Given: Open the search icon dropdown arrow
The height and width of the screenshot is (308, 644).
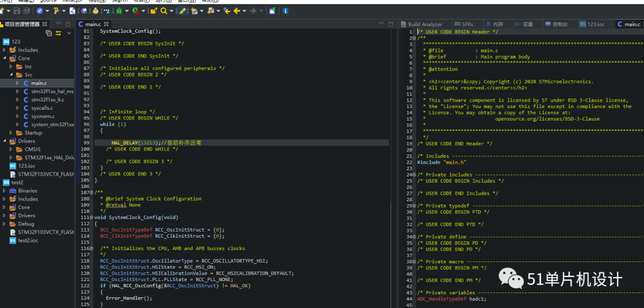Looking at the screenshot, I should tap(171, 11).
